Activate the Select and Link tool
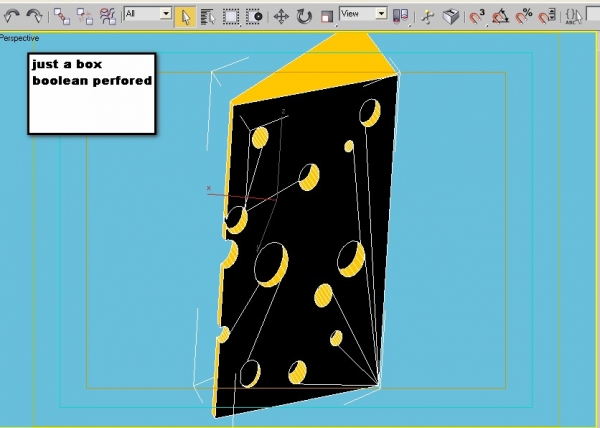Viewport: 600px width, 428px height. coord(62,16)
